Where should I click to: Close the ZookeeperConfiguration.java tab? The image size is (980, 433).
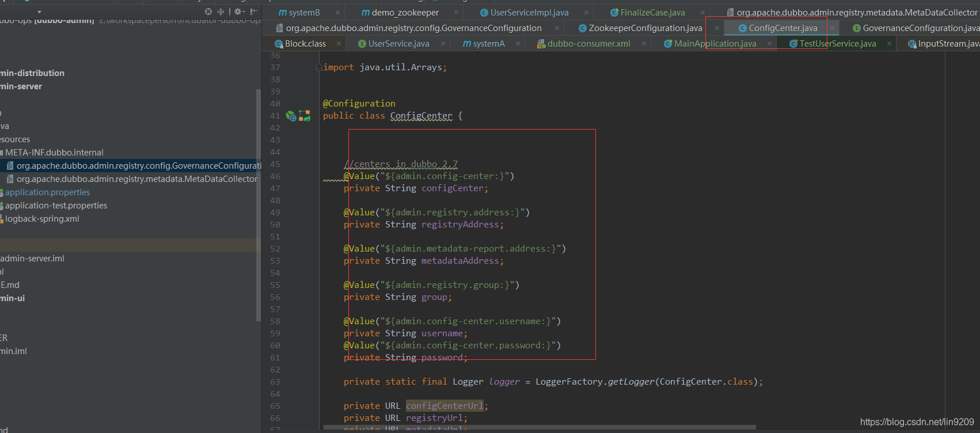pyautogui.click(x=717, y=28)
